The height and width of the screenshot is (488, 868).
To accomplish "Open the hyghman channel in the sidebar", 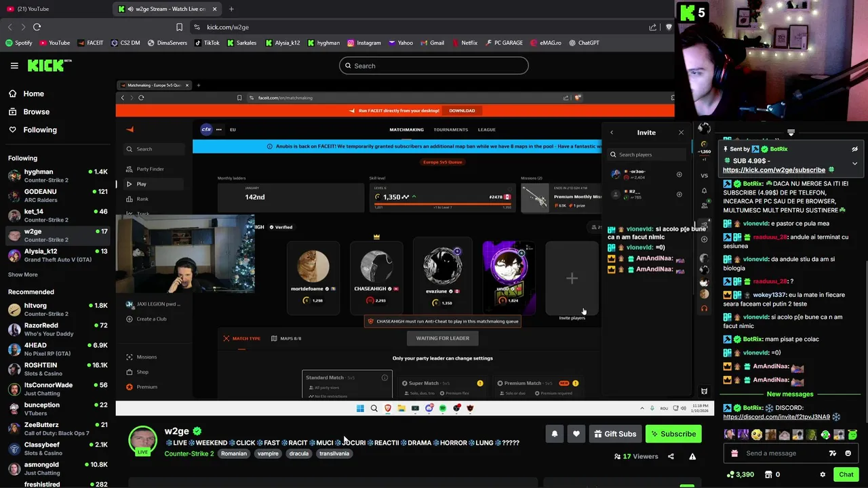I will click(58, 176).
